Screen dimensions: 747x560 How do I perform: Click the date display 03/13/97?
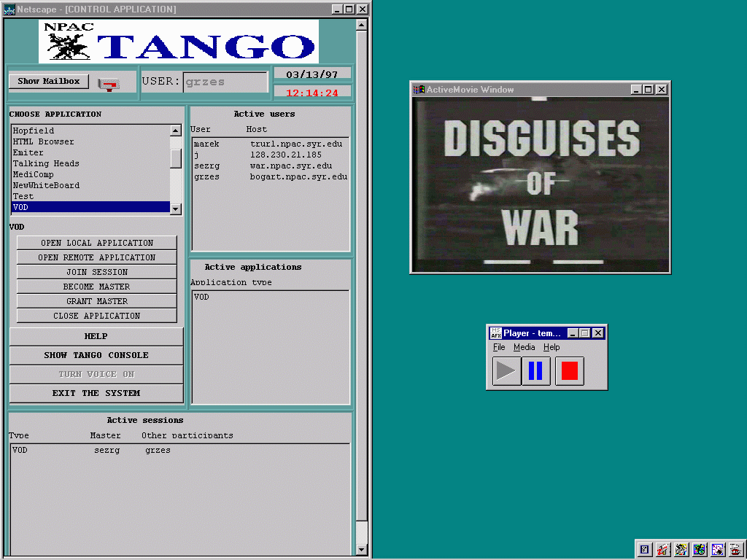[312, 75]
